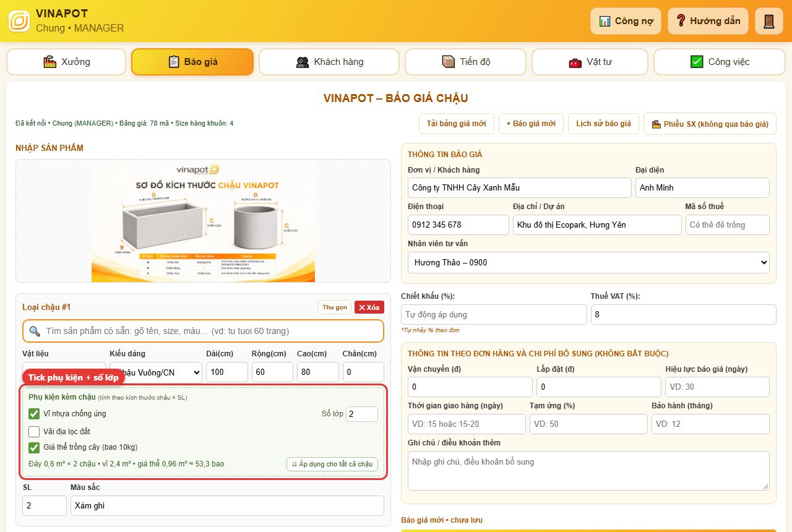This screenshot has height=532, width=792.
Task: Edit the Thuế VAT (%) field
Action: coord(683,314)
